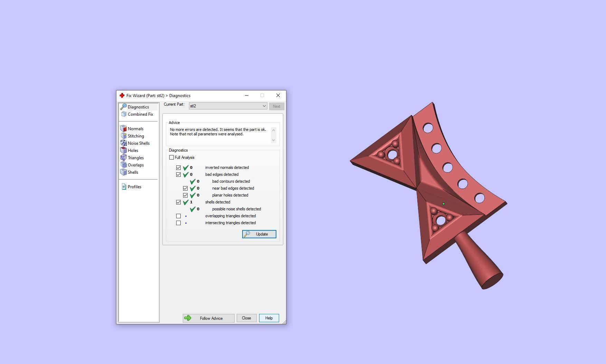Select Noise Shells in the sidebar
This screenshot has width=606, height=364.
(139, 143)
